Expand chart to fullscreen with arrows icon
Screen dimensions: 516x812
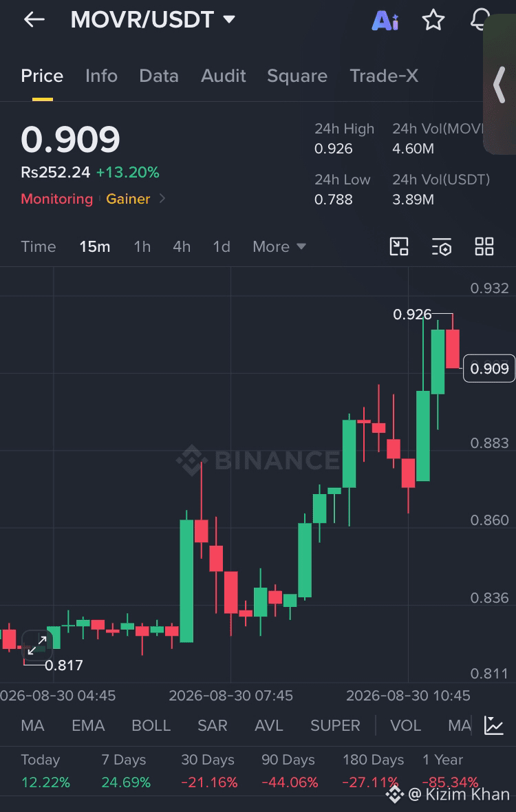coord(37,645)
